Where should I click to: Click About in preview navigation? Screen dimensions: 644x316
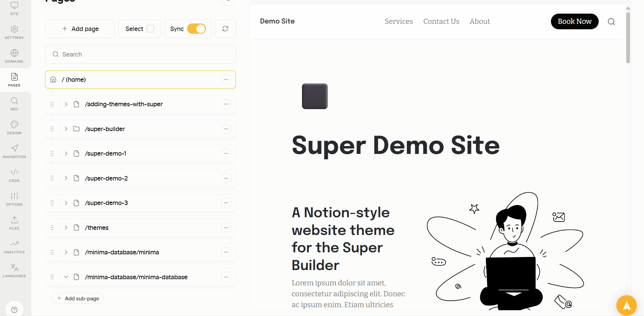click(x=480, y=21)
